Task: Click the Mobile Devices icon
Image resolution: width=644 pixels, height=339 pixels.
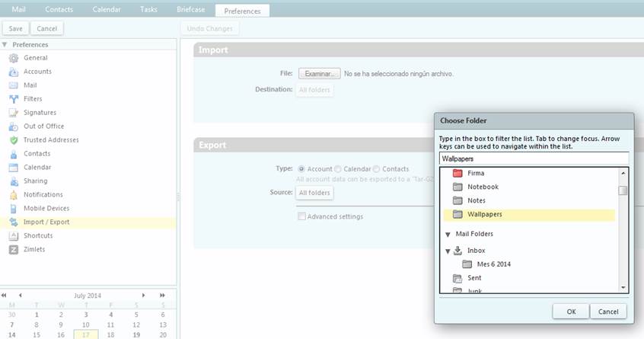Action: (14, 209)
